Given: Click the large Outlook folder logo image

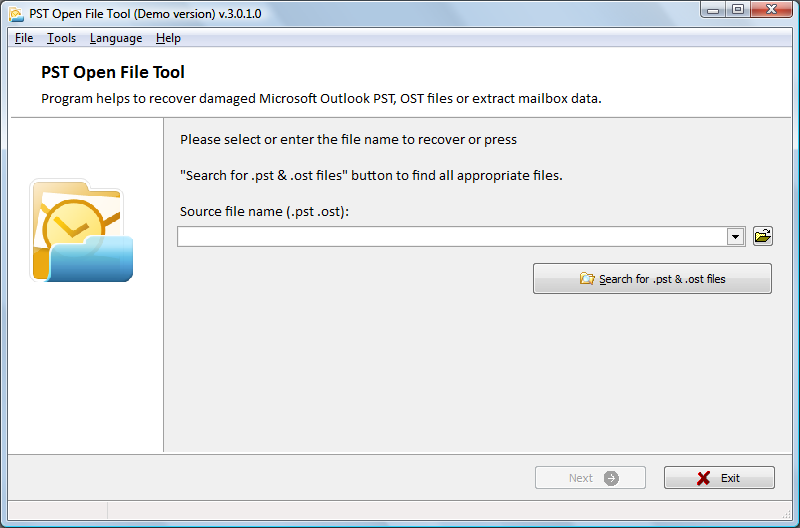Looking at the screenshot, I should pos(82,230).
